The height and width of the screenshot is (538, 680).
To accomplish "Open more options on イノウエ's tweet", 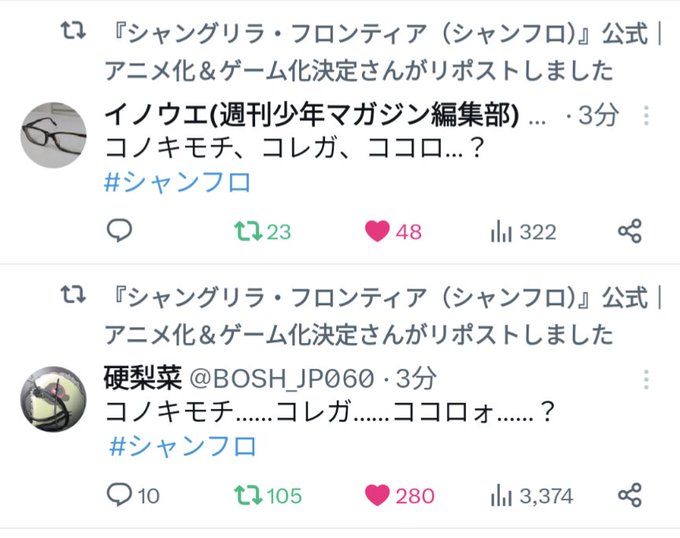I will [x=647, y=116].
